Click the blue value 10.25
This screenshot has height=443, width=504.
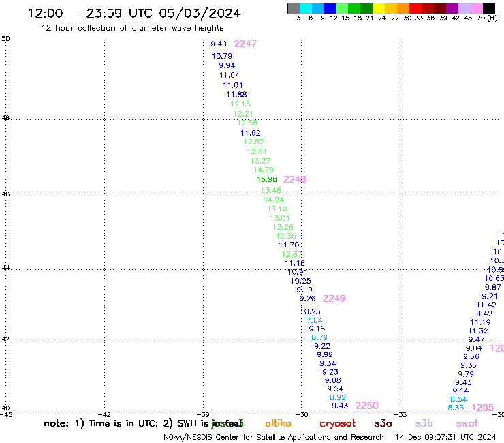tap(301, 281)
